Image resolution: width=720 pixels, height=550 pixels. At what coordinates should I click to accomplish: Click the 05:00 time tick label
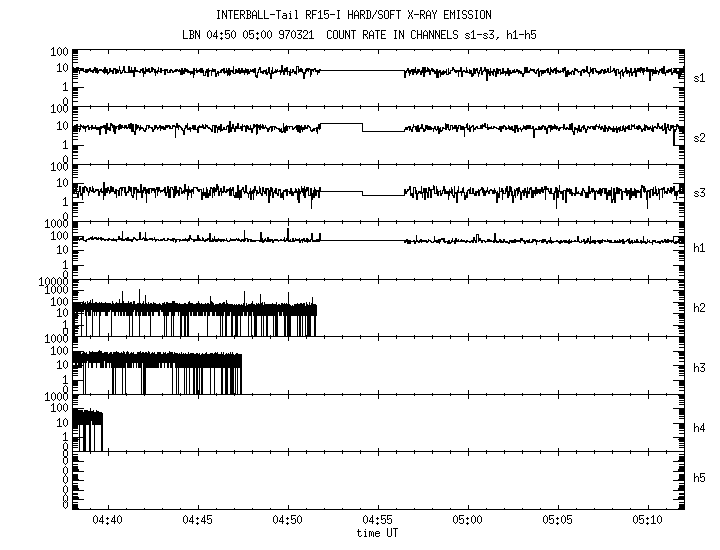pos(468,520)
